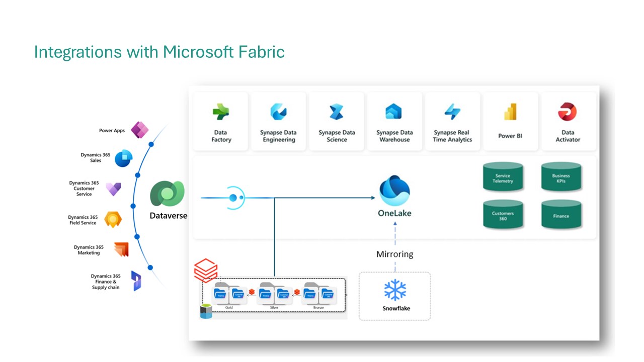Image resolution: width=644 pixels, height=362 pixels.
Task: Click the Dataverse text label
Action: coord(169,216)
